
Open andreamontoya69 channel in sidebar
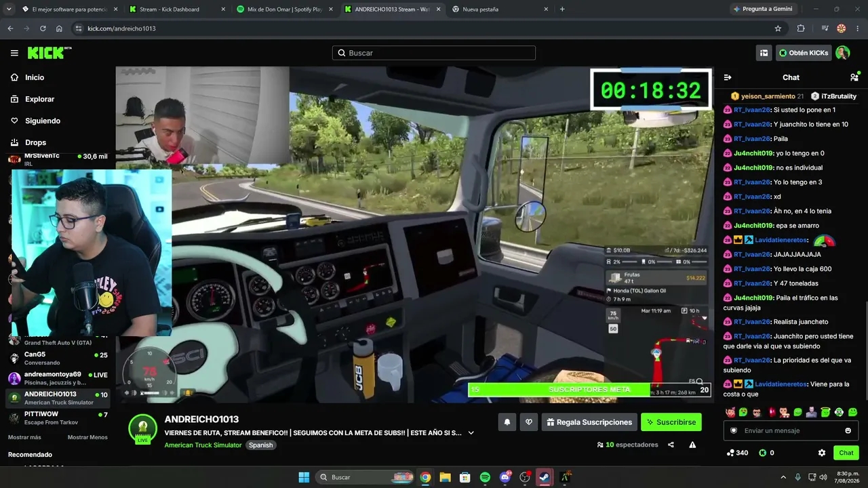58,378
